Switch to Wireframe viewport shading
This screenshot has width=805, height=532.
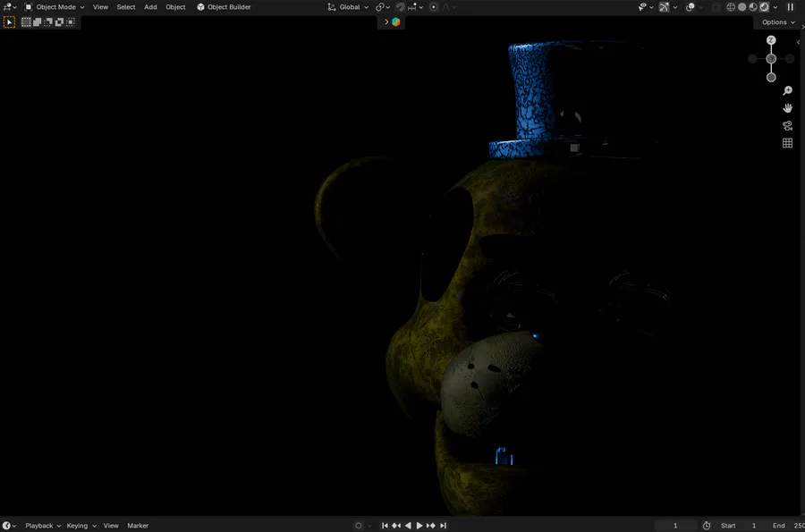(731, 6)
